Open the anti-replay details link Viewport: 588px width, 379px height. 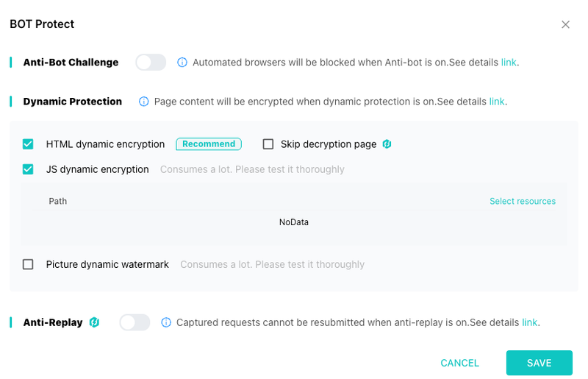[529, 322]
